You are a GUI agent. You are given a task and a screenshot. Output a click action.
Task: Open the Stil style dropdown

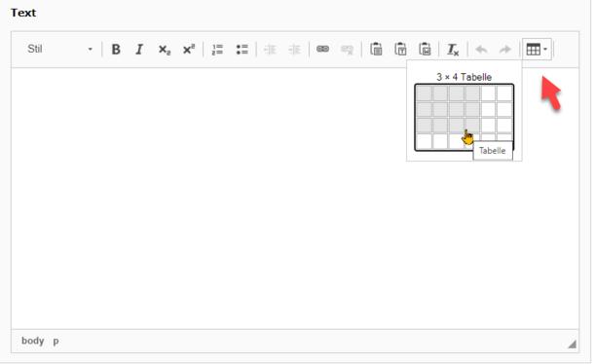(x=59, y=50)
